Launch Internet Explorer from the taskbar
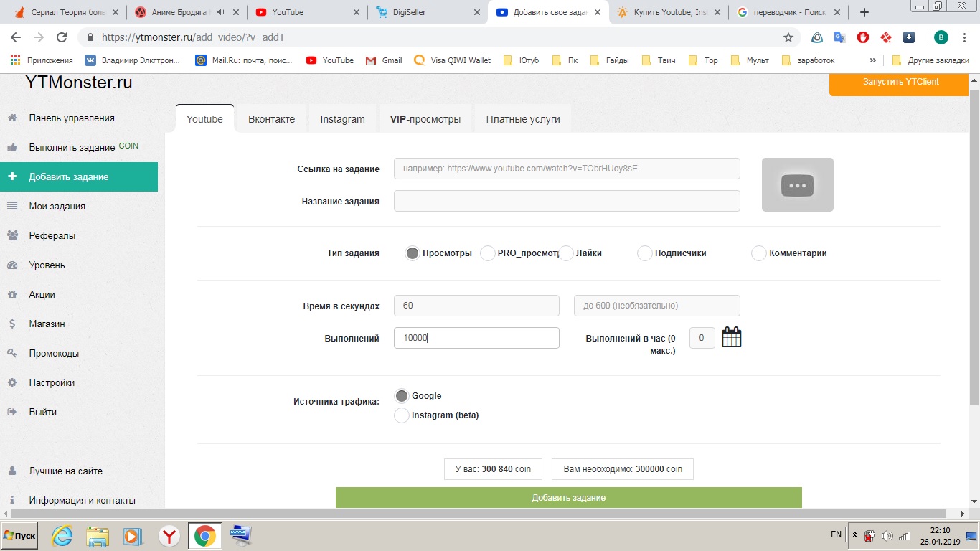Screen dimensions: 980x551 point(62,535)
